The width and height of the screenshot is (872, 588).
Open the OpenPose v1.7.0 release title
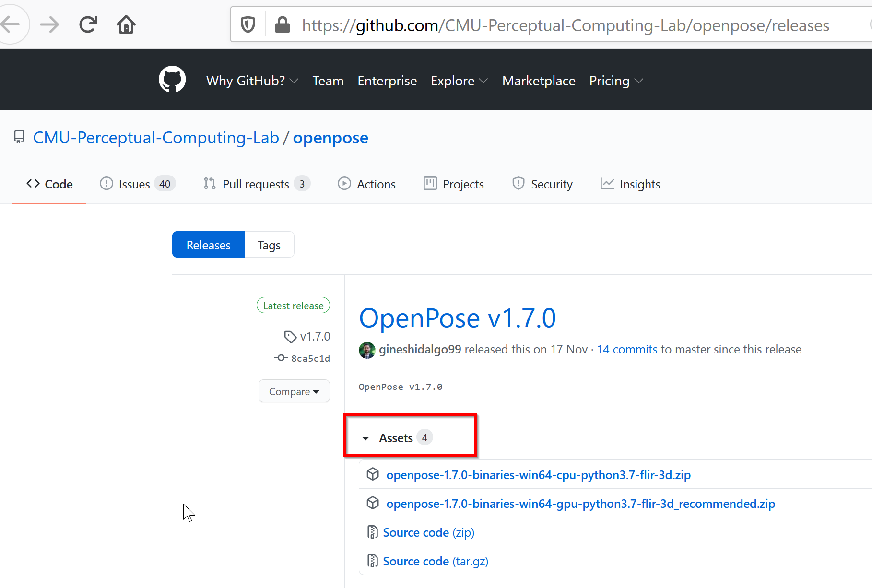[x=458, y=318]
